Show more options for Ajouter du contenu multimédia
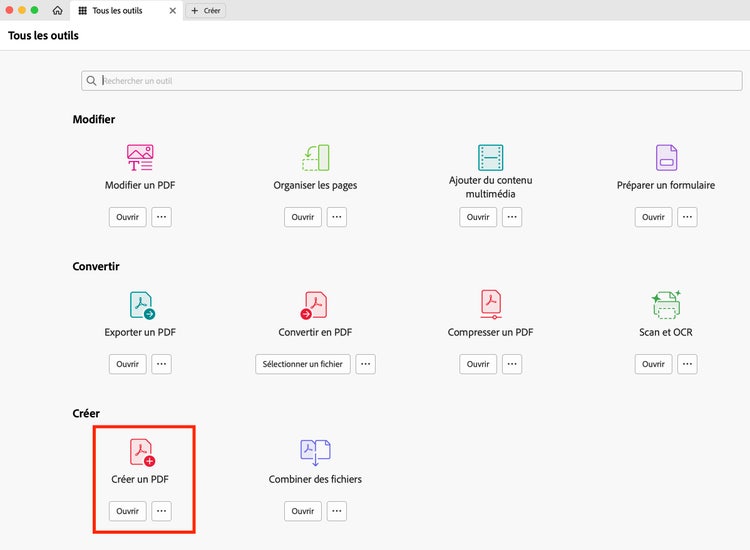Viewport: 750px width, 550px height. (512, 217)
